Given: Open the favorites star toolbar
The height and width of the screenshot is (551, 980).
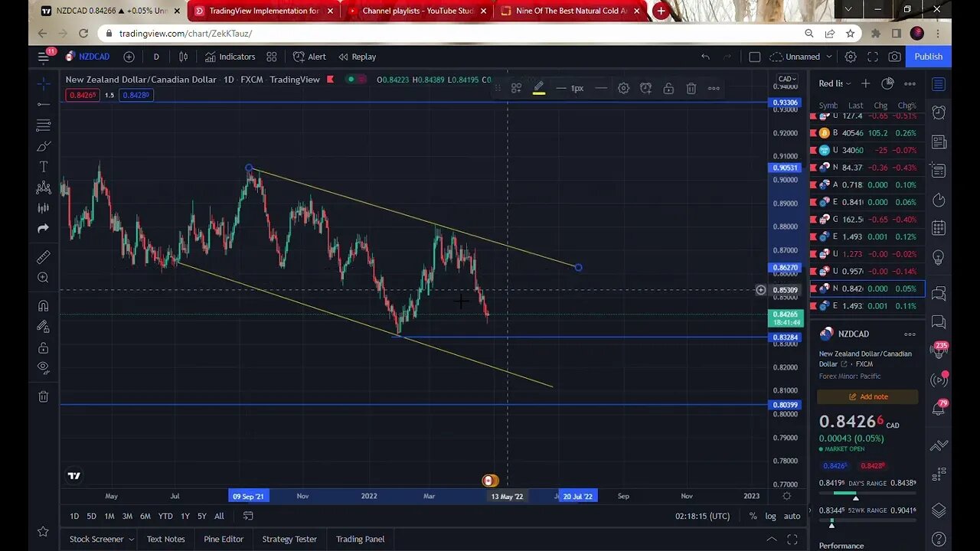Looking at the screenshot, I should click(x=44, y=531).
